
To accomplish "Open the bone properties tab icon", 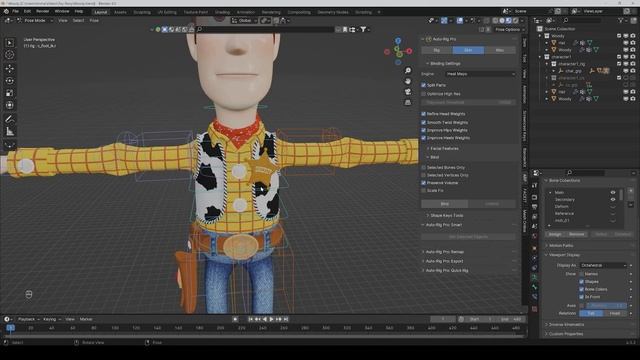I will point(534,287).
